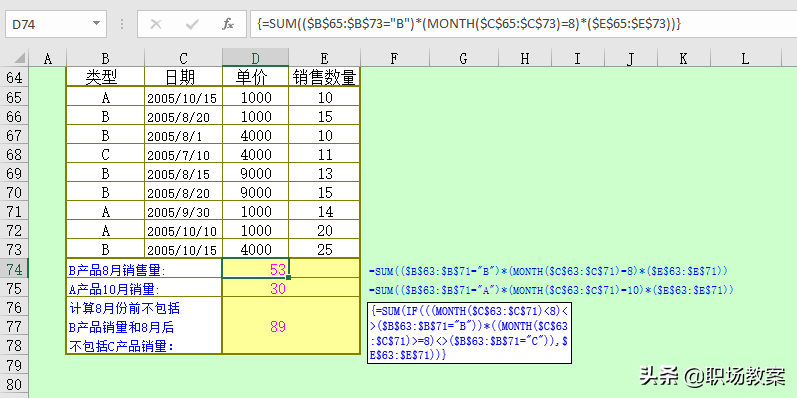Click the Name Box showing D74
The height and width of the screenshot is (398, 797).
click(x=56, y=24)
